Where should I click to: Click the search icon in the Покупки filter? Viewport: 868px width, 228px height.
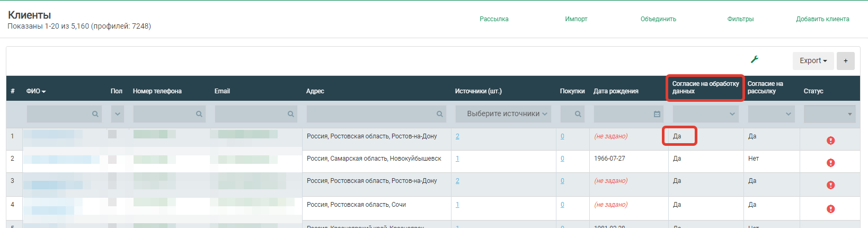tap(578, 114)
